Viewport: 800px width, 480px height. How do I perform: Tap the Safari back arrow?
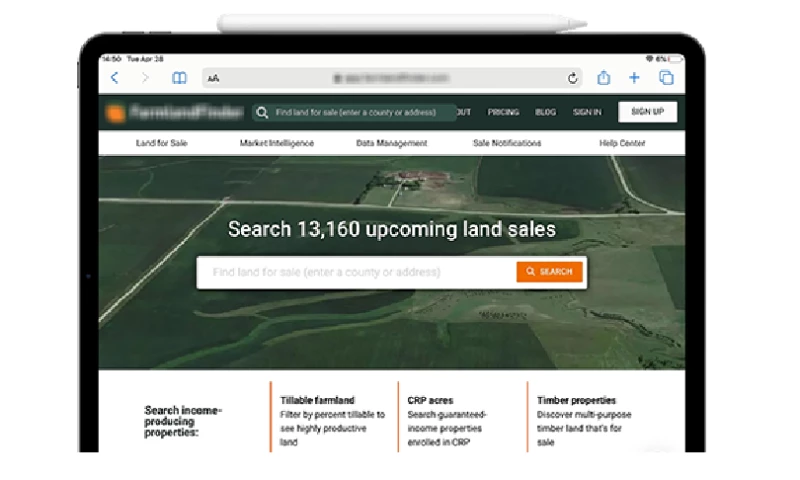click(115, 78)
